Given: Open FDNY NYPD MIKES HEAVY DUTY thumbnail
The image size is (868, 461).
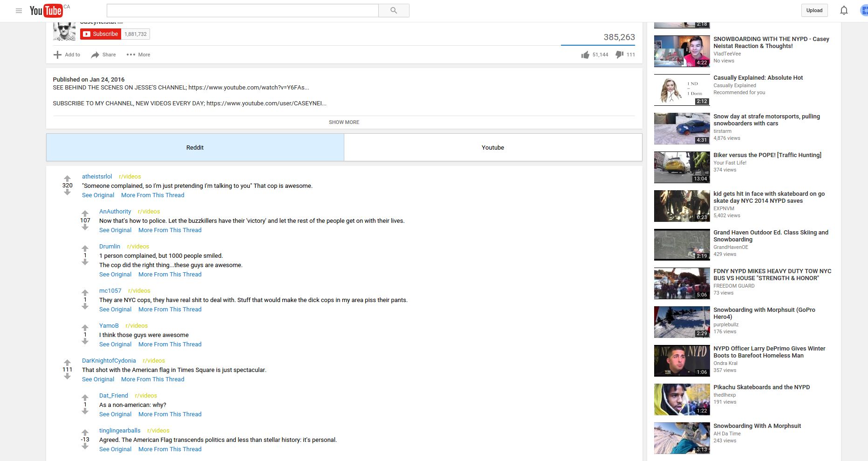Looking at the screenshot, I should point(682,283).
